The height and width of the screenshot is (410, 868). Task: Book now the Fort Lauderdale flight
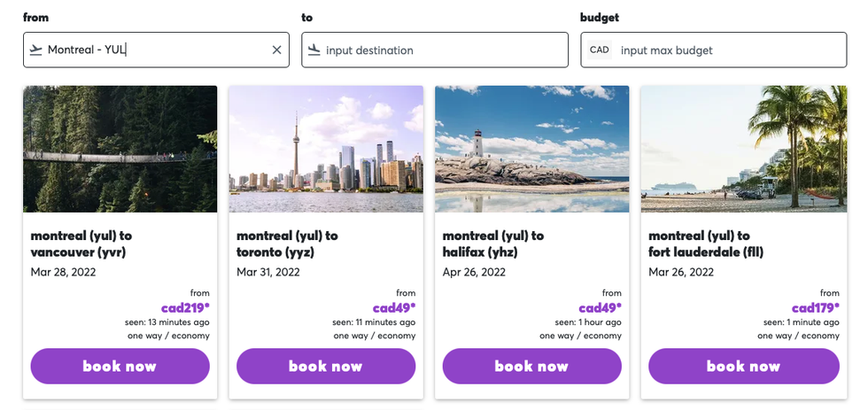tap(743, 367)
